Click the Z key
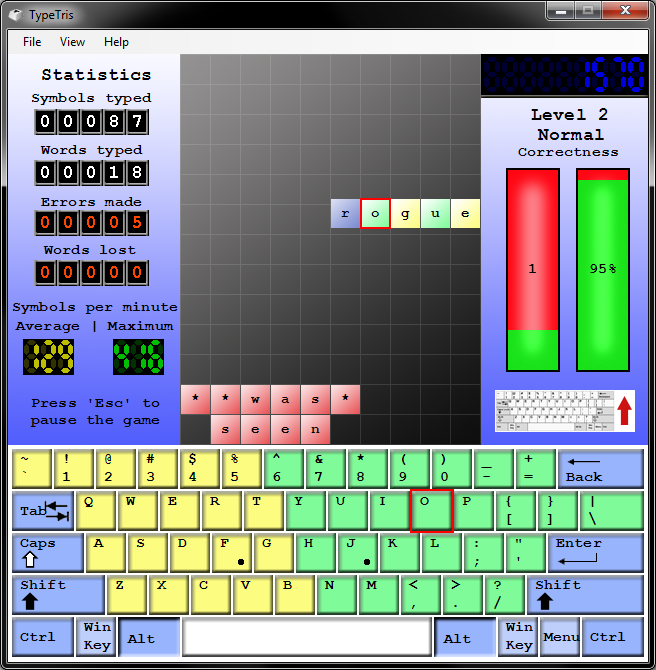Viewport: 656px width, 670px height. (126, 595)
